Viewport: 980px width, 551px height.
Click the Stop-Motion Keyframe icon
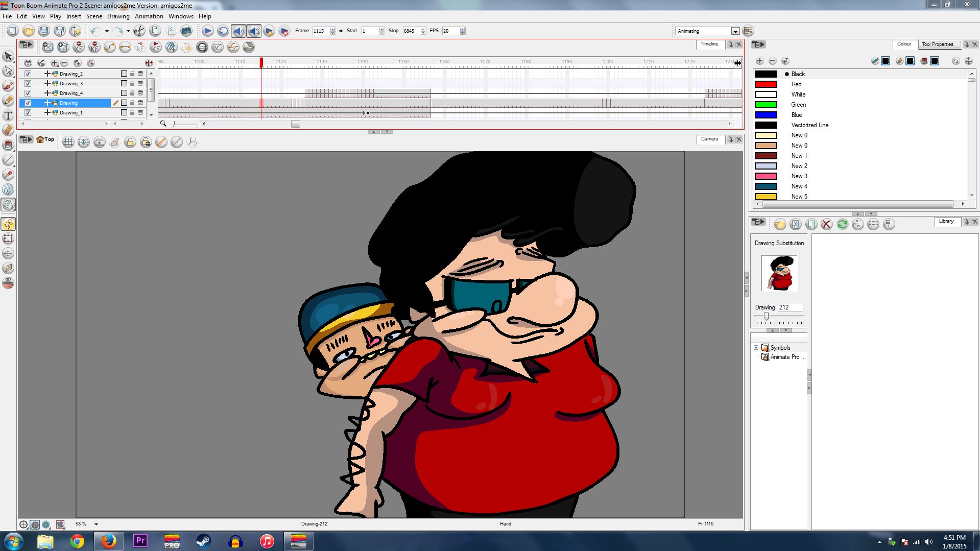(x=125, y=47)
